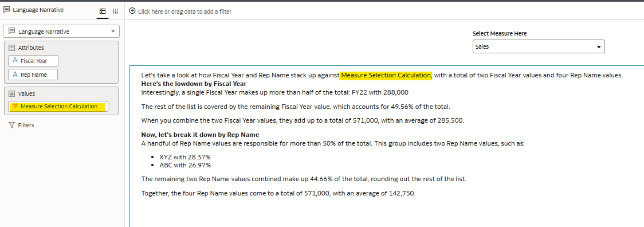Click the 'A' icon on Rep Name pill

[15, 75]
